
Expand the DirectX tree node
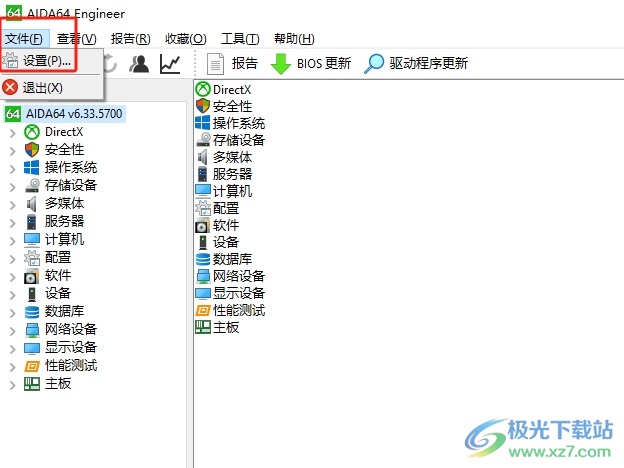pos(13,133)
